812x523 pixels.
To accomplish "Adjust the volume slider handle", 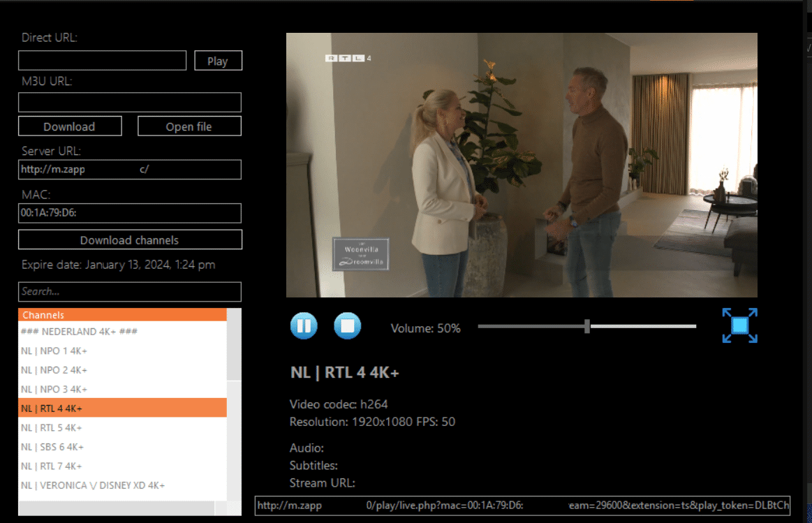I will (x=586, y=326).
